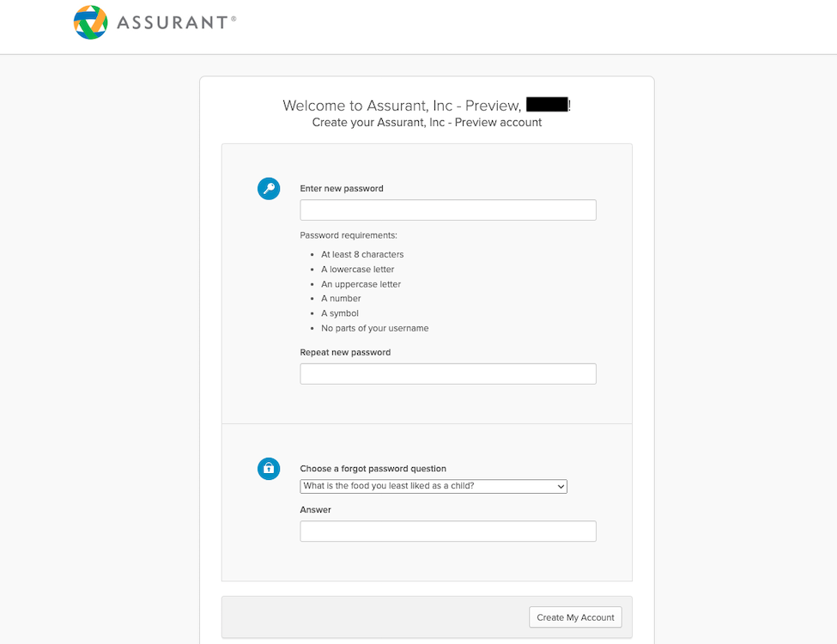Click the Create My Account button
The height and width of the screenshot is (644, 837).
(575, 617)
